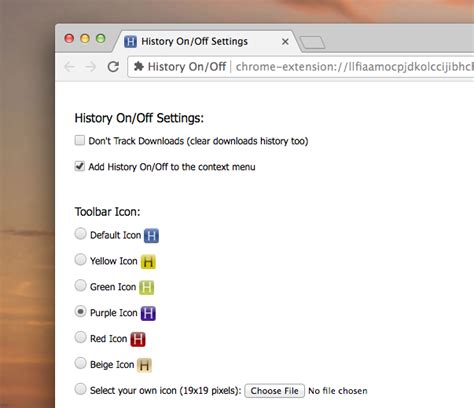Click the Green Icon label text
The height and width of the screenshot is (408, 474).
click(113, 287)
